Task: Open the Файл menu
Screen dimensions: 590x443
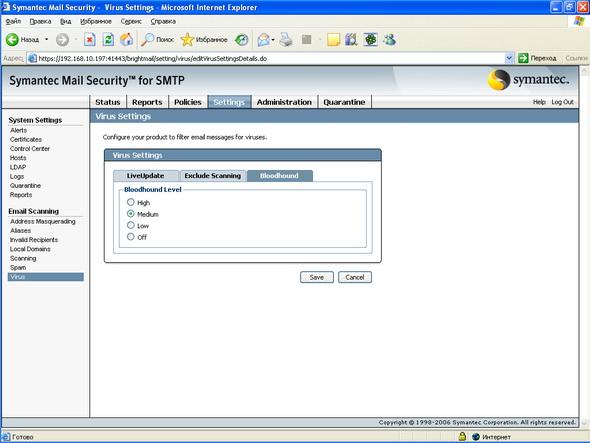Action: coord(14,21)
